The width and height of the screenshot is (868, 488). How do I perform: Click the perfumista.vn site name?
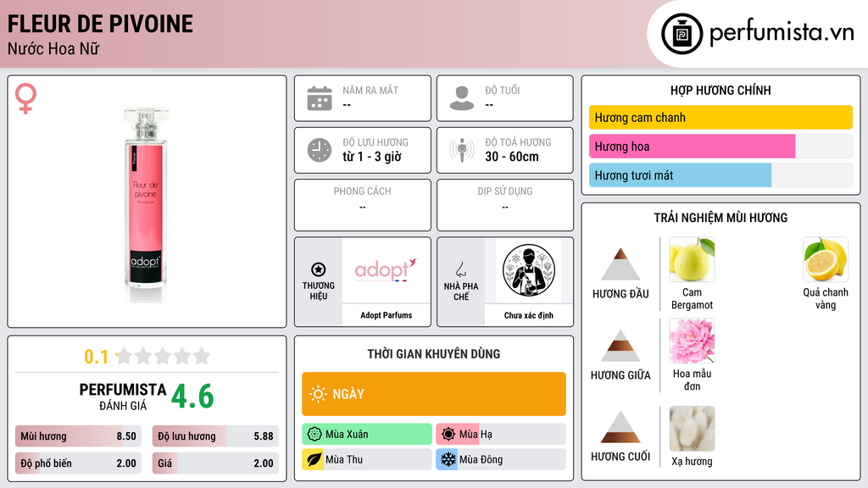coord(782,32)
